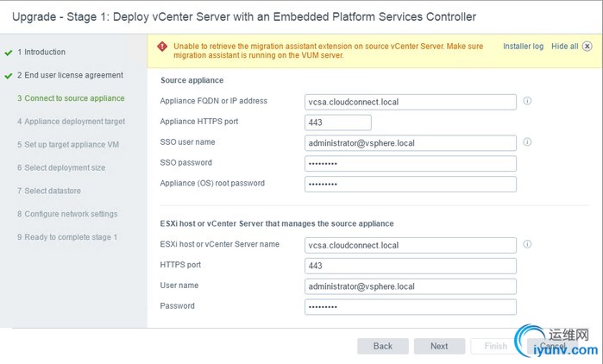Click the error message about migration assistant extension
The width and height of the screenshot is (603, 364).
coord(328,51)
